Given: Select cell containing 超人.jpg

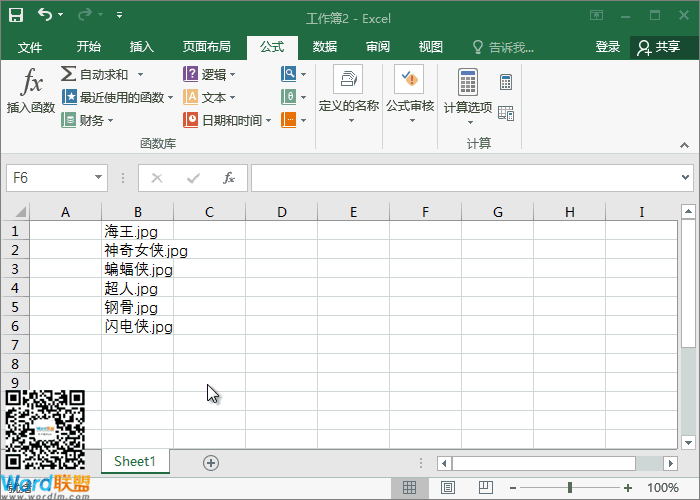Looking at the screenshot, I should 138,288.
